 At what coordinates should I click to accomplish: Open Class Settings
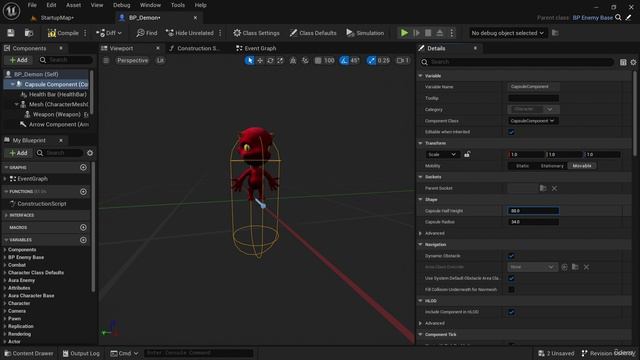tap(256, 33)
